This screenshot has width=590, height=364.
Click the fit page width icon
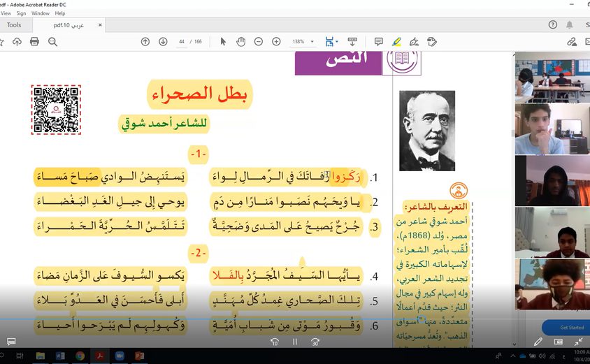[x=329, y=42]
